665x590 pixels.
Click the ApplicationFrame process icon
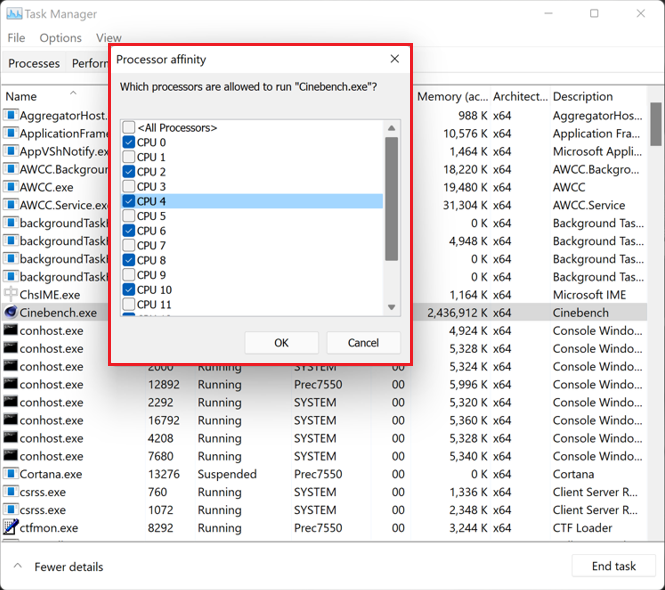click(x=11, y=133)
